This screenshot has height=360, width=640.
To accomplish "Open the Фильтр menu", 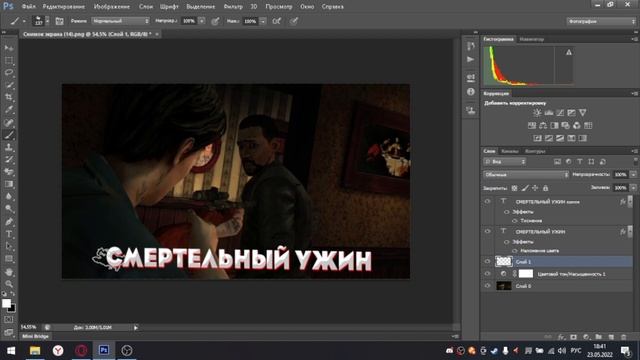I will [x=233, y=7].
